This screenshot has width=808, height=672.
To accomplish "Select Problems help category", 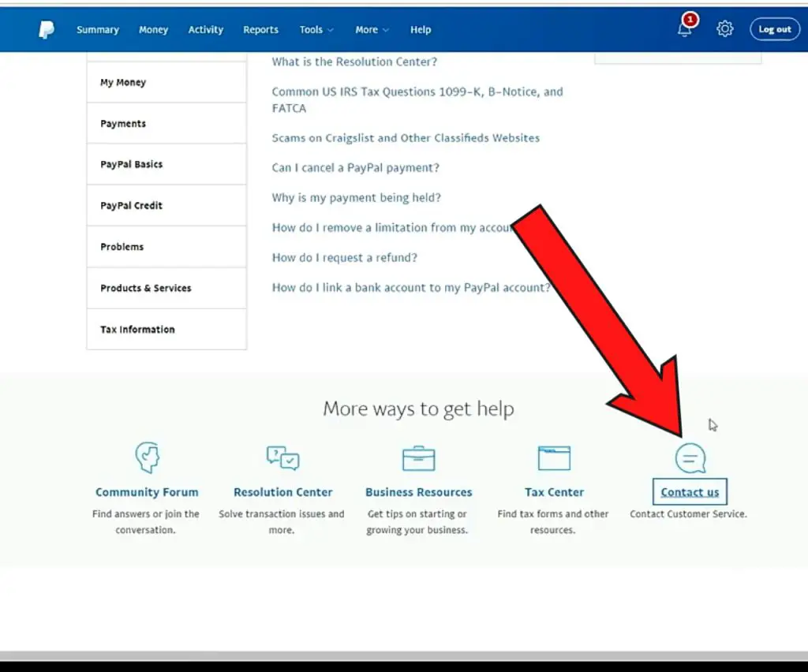I will tap(166, 247).
